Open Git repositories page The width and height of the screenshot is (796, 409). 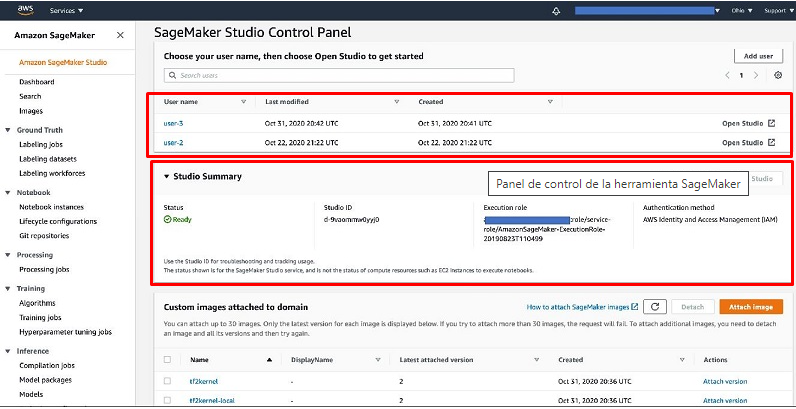44,236
